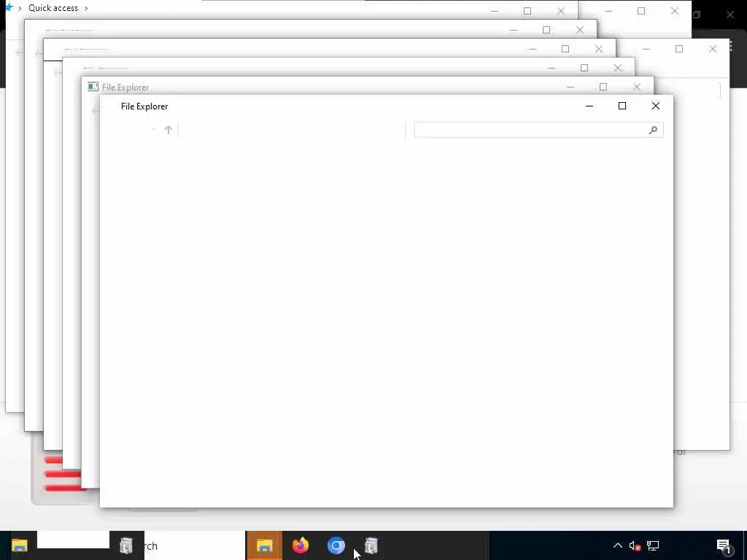Click the Up arrow in the front File Explorer
The height and width of the screenshot is (560, 747).
click(169, 130)
